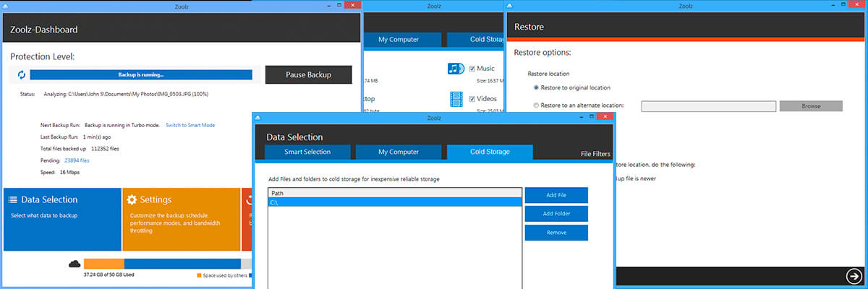868x289 pixels.
Task: Click the list icon on the Data Selection tile
Action: click(x=13, y=199)
